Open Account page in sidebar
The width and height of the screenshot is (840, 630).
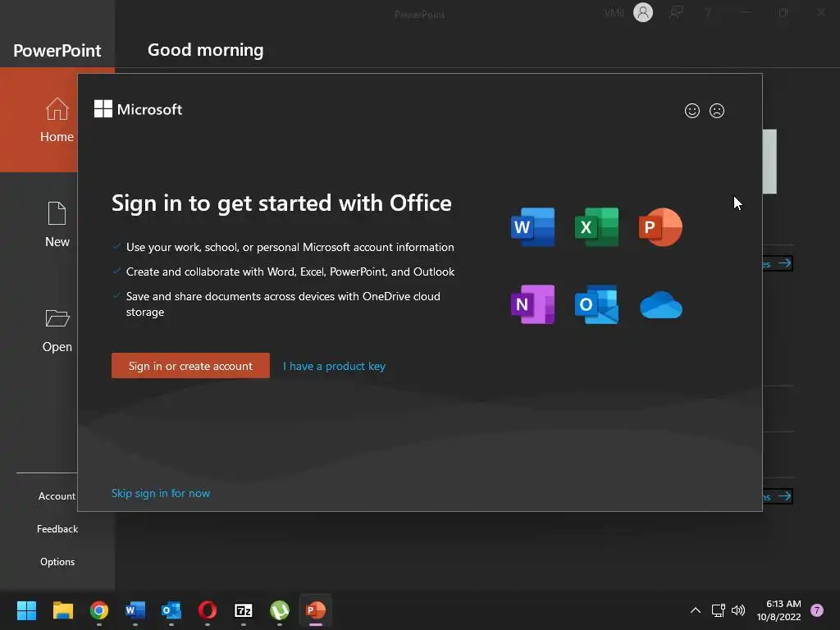click(57, 496)
